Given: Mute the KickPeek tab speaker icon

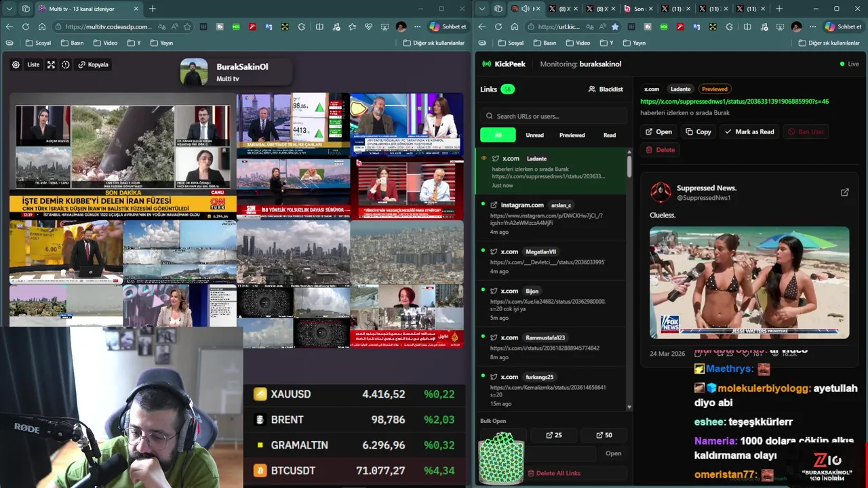Looking at the screenshot, I should coord(526,9).
